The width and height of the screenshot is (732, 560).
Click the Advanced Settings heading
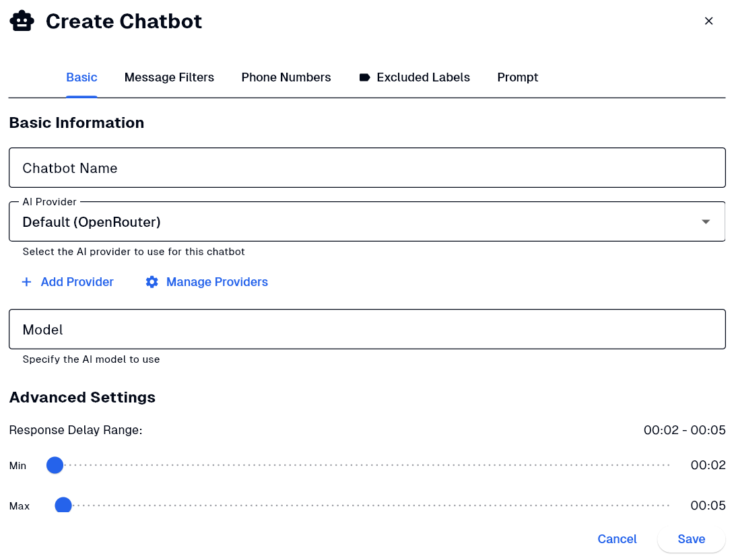pyautogui.click(x=82, y=397)
